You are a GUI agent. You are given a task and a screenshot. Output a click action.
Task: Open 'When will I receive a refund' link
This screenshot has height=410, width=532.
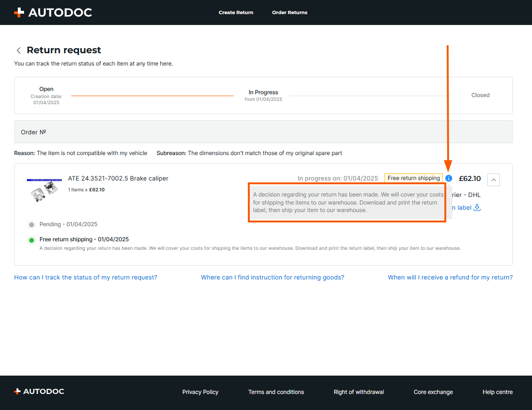pos(450,278)
